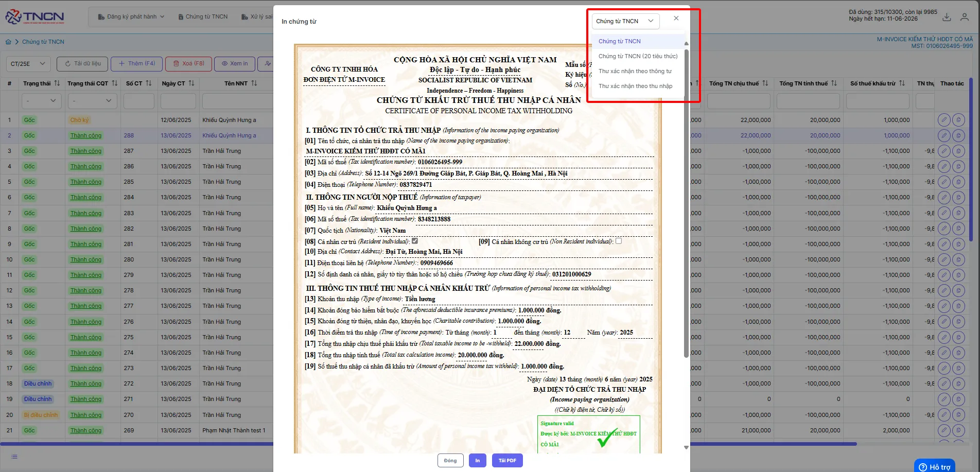The image size is (980, 472).
Task: Sort by the Trạng thái column
Action: (57, 83)
